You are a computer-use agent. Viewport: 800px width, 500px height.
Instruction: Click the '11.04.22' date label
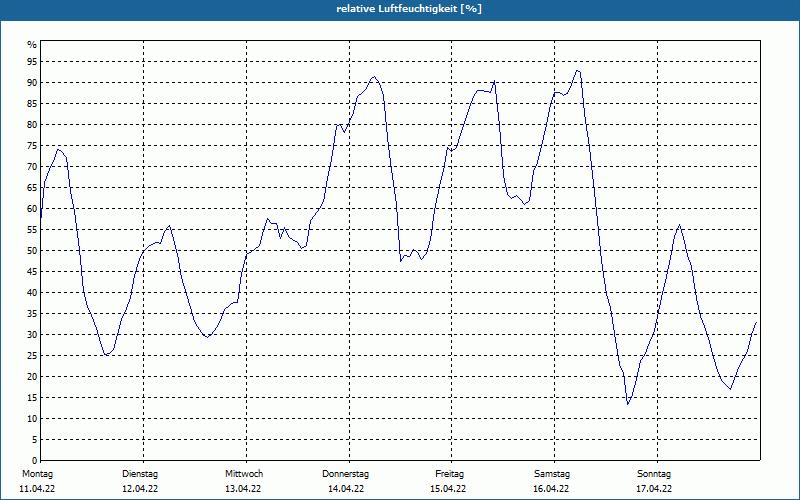point(37,489)
